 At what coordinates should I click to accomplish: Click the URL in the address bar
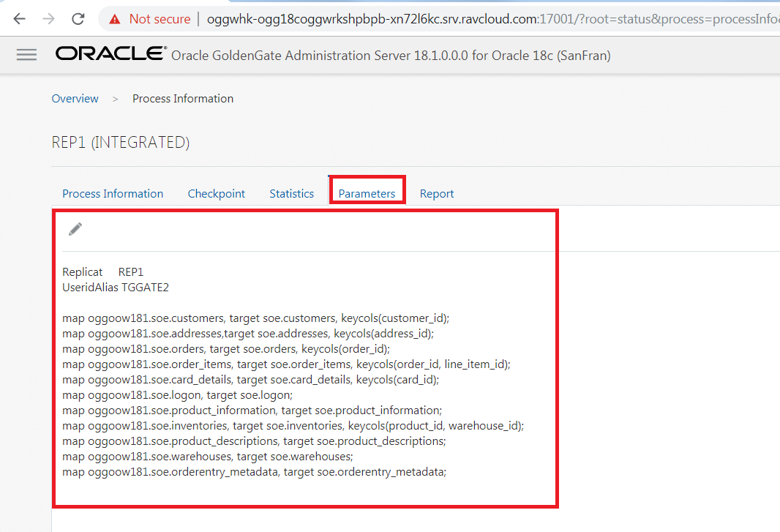point(492,19)
